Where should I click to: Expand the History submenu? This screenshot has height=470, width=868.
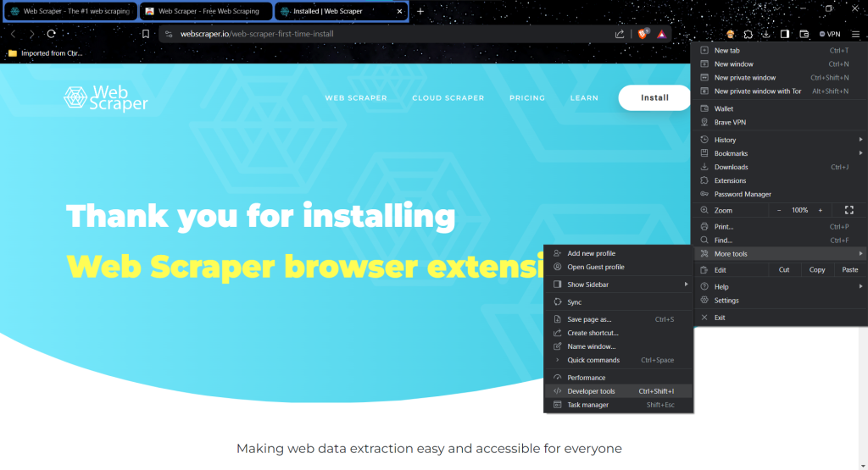tap(778, 140)
